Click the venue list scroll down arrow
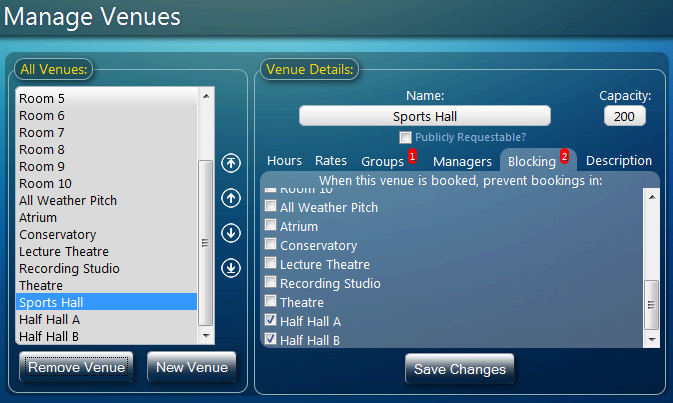673x403 pixels. coord(206,336)
